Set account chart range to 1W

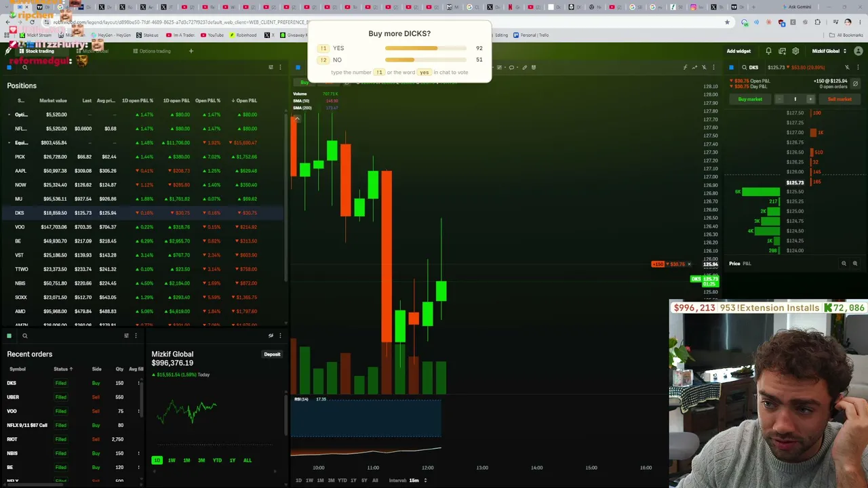coord(172,460)
